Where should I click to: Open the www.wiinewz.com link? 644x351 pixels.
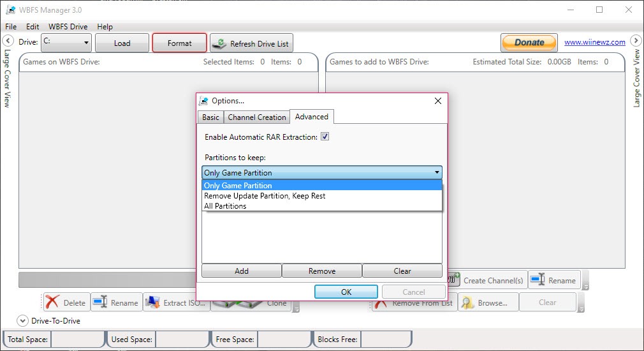(594, 42)
